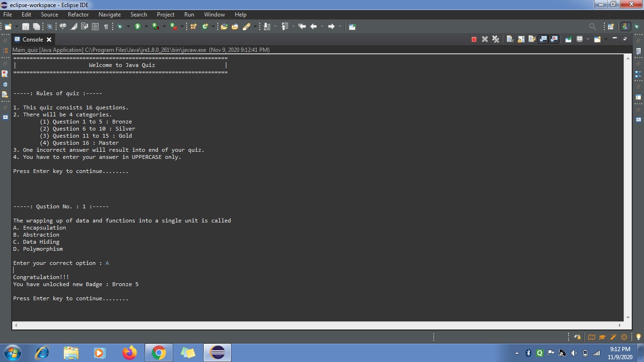Click the New Java Class icon
Screen dimensions: 644x362
coord(205,27)
